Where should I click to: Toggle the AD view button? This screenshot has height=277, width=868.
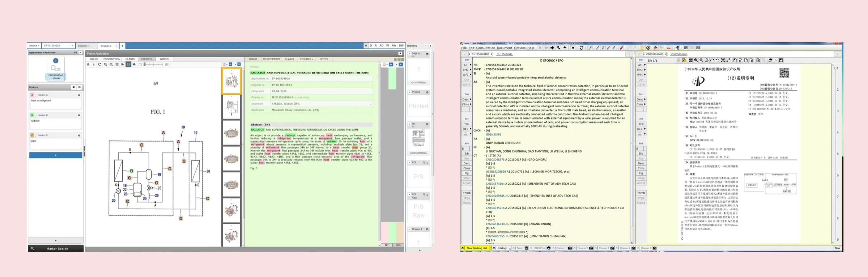[381, 46]
